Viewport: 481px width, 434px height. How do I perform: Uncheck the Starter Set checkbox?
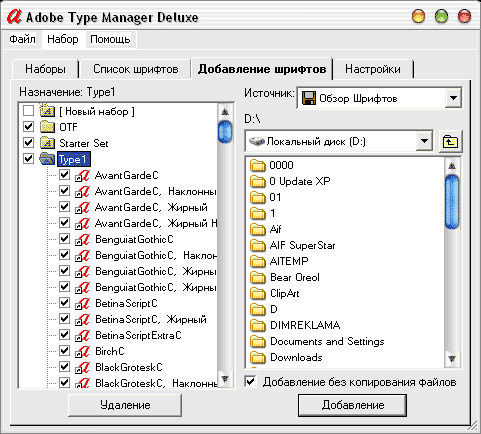(29, 142)
